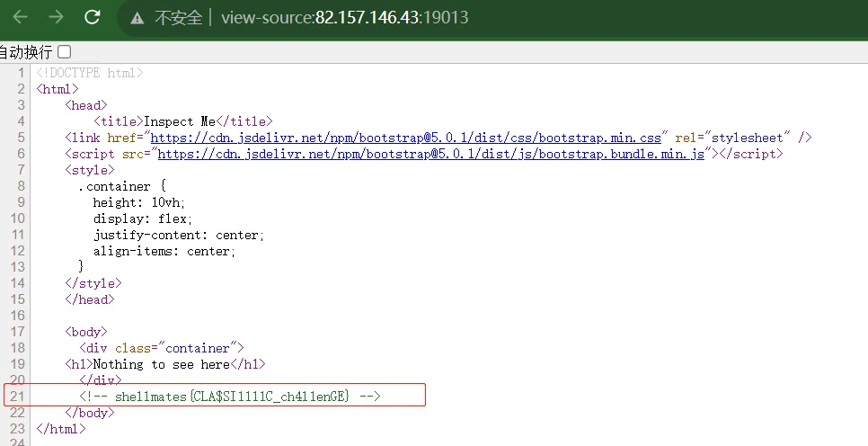Click the shellmates flag comment text

coord(230,397)
